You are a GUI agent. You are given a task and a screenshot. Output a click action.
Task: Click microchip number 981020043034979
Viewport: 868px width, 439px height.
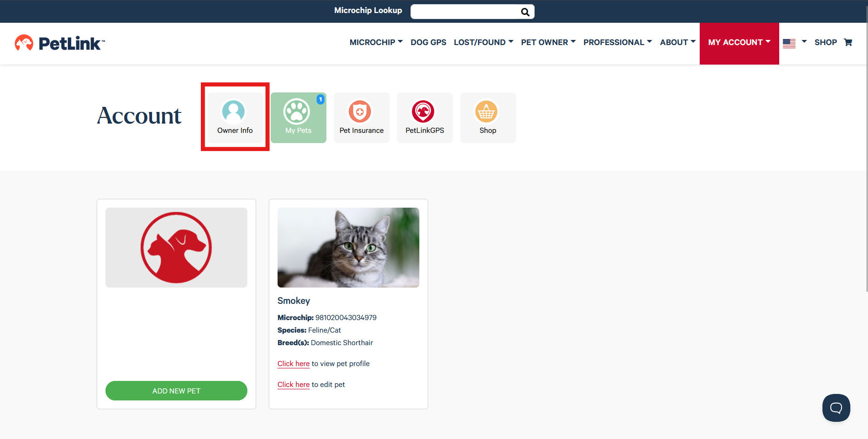(x=346, y=318)
